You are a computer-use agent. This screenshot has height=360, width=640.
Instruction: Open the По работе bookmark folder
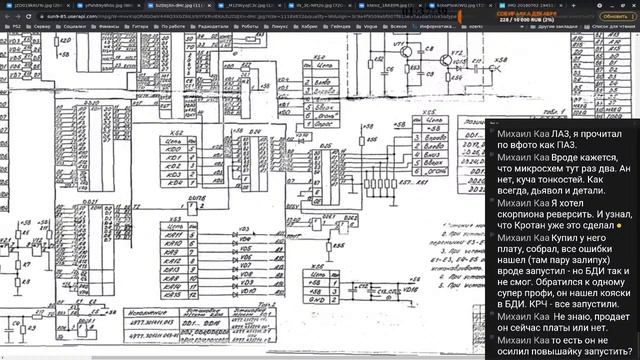click(x=169, y=27)
